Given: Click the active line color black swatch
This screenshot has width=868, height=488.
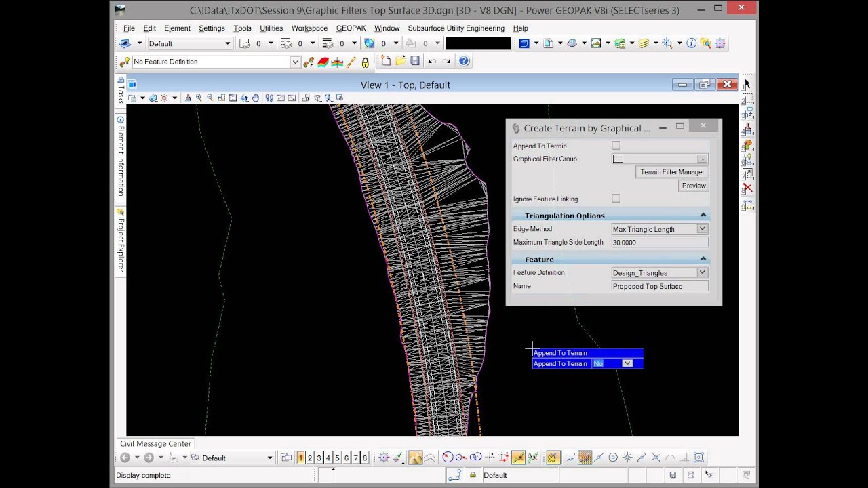Looking at the screenshot, I should tap(477, 43).
